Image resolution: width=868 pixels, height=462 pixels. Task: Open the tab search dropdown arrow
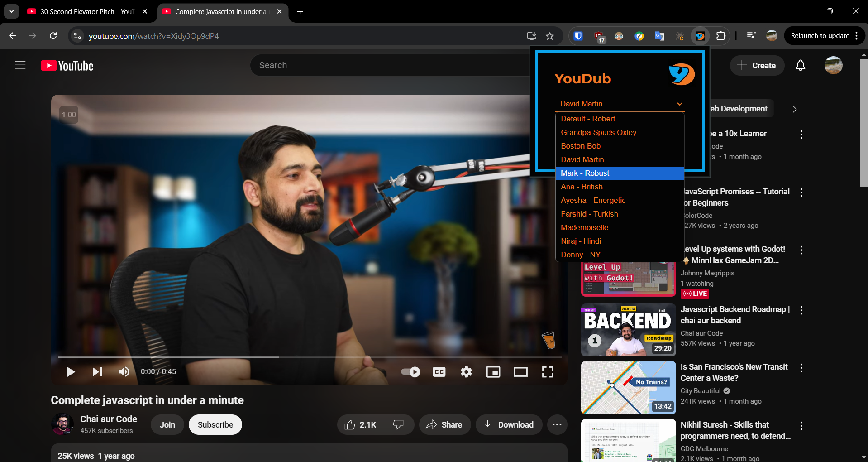(x=11, y=11)
